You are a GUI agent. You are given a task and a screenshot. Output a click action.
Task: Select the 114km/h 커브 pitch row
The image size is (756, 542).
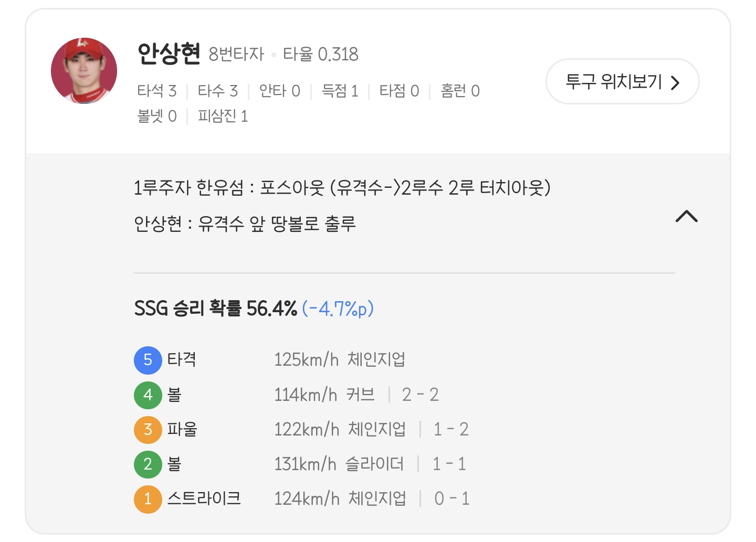324,395
